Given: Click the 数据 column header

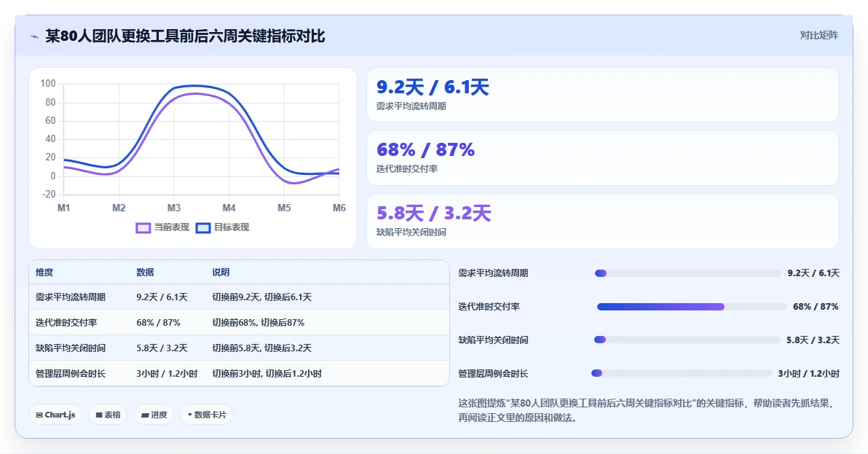Looking at the screenshot, I should pos(145,273).
